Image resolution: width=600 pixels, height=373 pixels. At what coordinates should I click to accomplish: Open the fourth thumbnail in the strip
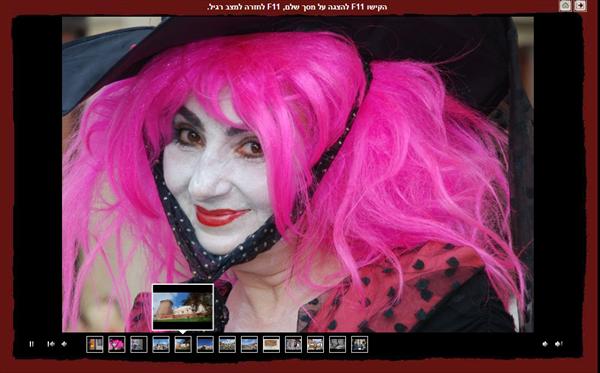[161, 344]
